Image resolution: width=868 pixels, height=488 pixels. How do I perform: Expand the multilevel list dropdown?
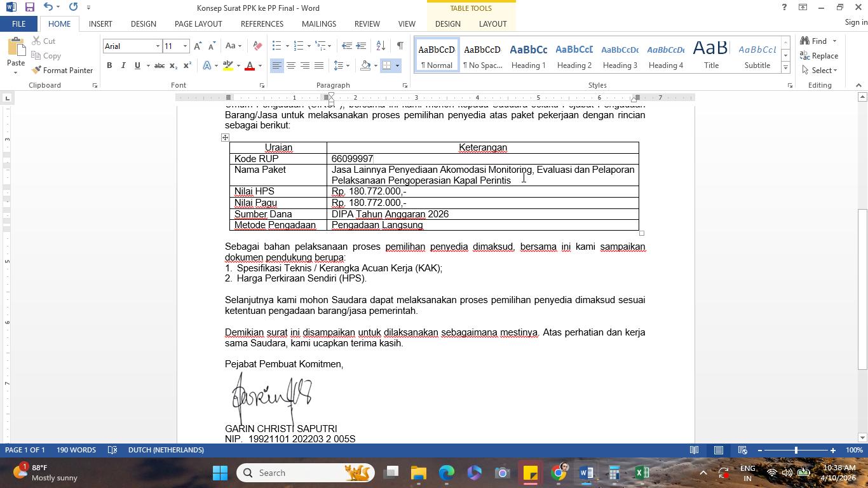pos(330,46)
